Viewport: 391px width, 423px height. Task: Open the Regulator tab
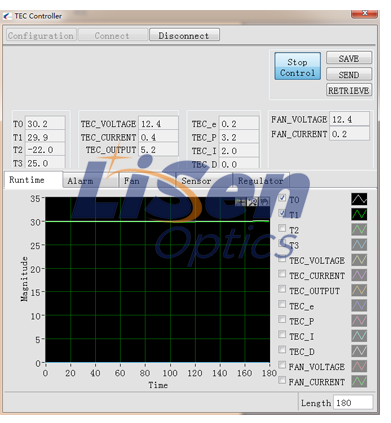[x=261, y=181]
